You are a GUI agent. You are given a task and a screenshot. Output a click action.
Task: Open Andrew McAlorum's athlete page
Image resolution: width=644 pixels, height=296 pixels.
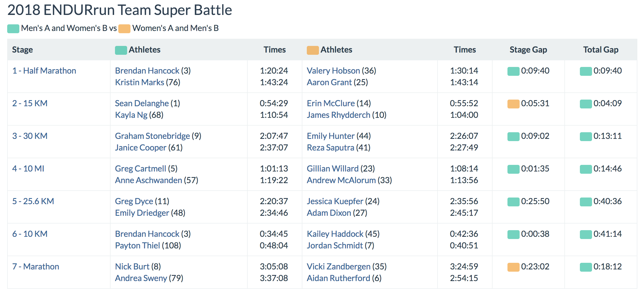tap(341, 180)
